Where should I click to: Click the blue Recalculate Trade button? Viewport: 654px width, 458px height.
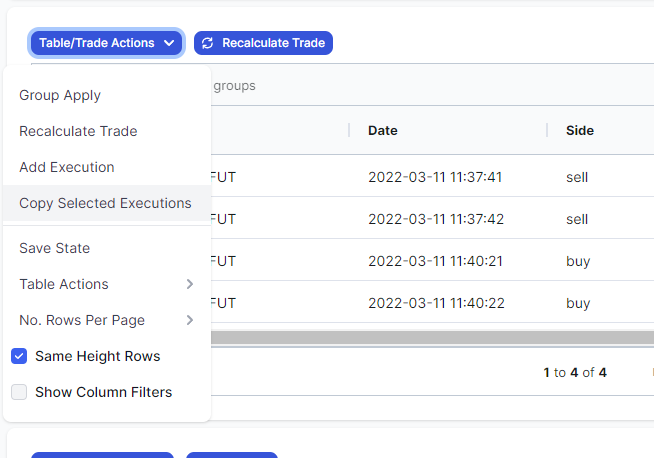click(x=263, y=43)
